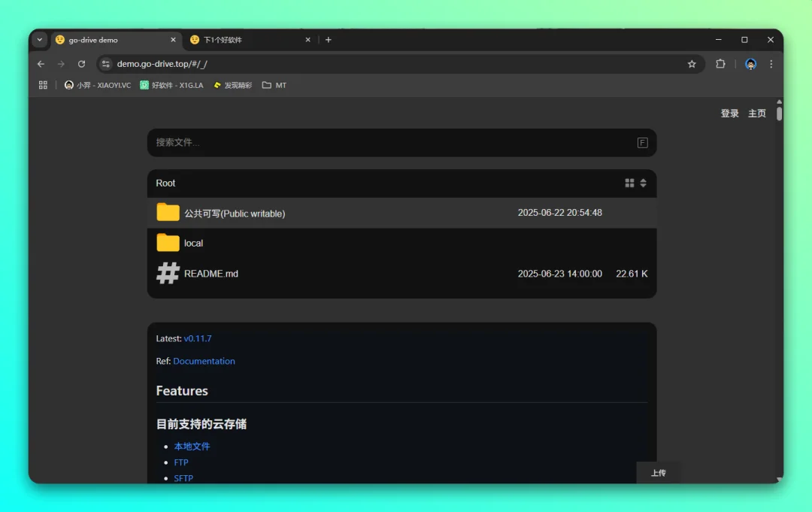View site information icon in address bar
812x512 pixels.
click(x=106, y=64)
